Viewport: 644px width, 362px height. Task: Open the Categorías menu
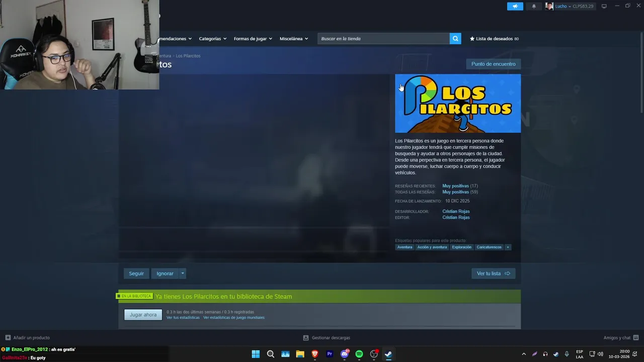[x=212, y=39]
